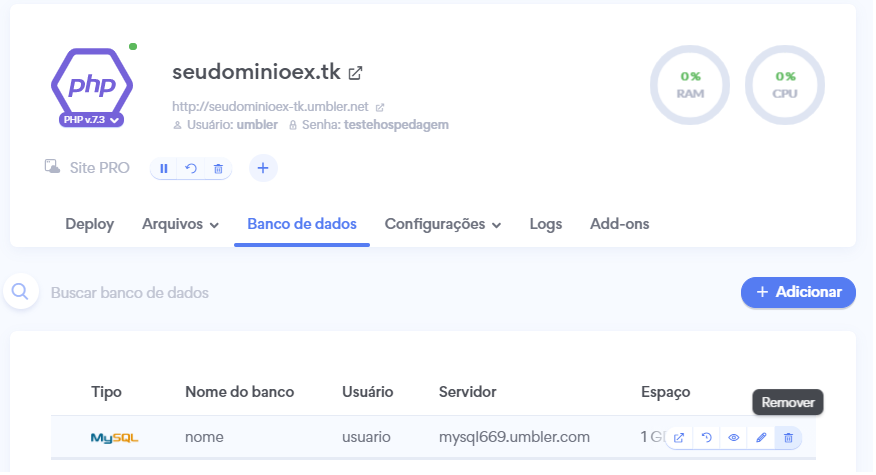This screenshot has height=475, width=876.
Task: Click the search magnifier icon
Action: tap(21, 292)
